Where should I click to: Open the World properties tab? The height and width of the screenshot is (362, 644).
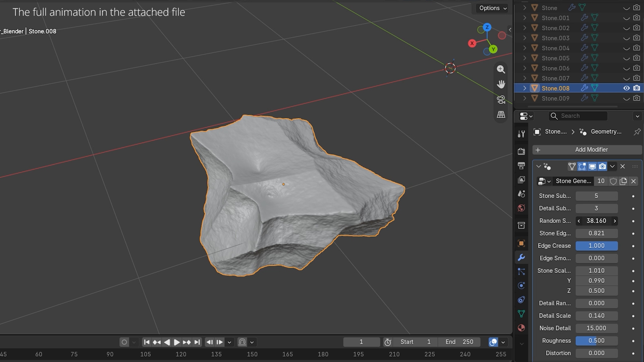pos(521,208)
